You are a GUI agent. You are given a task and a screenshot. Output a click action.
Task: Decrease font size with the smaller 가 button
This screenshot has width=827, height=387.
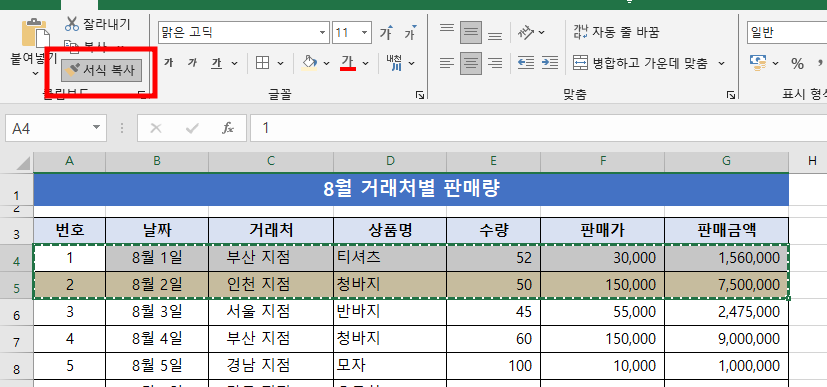pyautogui.click(x=410, y=33)
